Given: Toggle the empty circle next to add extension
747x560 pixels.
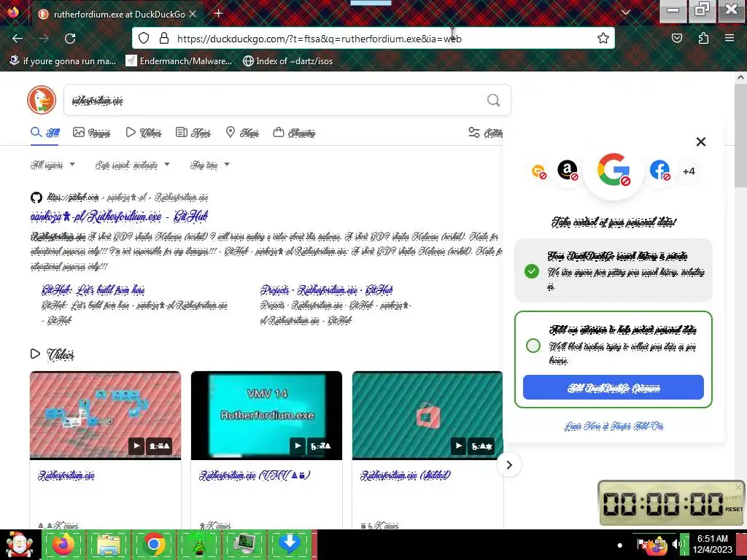Looking at the screenshot, I should [x=533, y=345].
